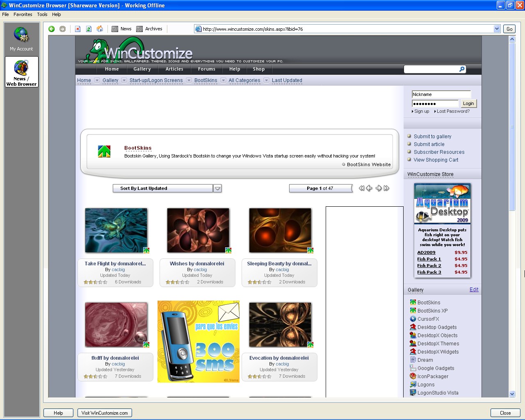
Task: Click the green Refresh page icon
Action: coord(89,29)
